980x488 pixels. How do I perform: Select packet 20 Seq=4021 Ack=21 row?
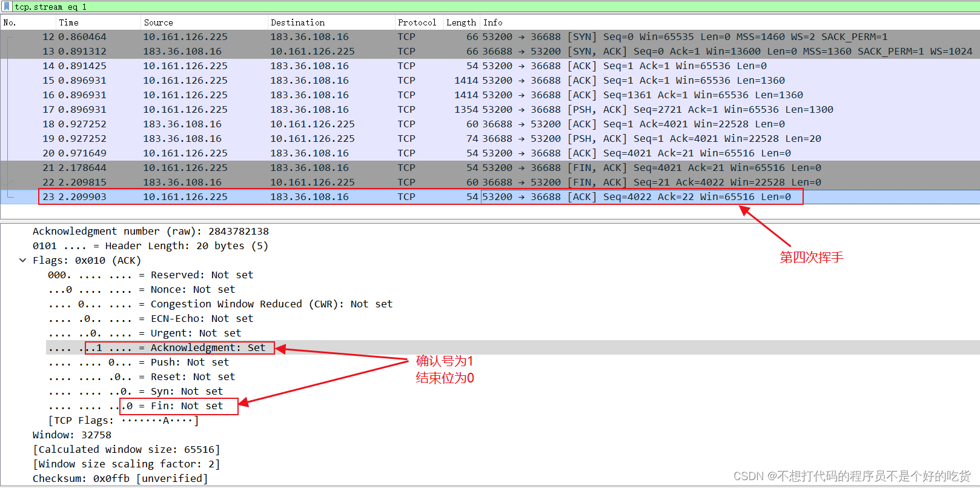(490, 153)
